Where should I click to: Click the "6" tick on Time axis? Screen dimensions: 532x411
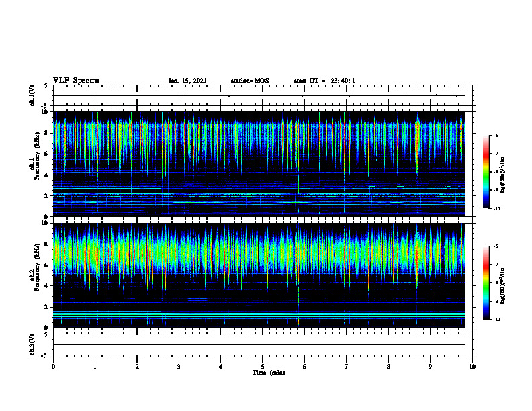tap(305, 367)
